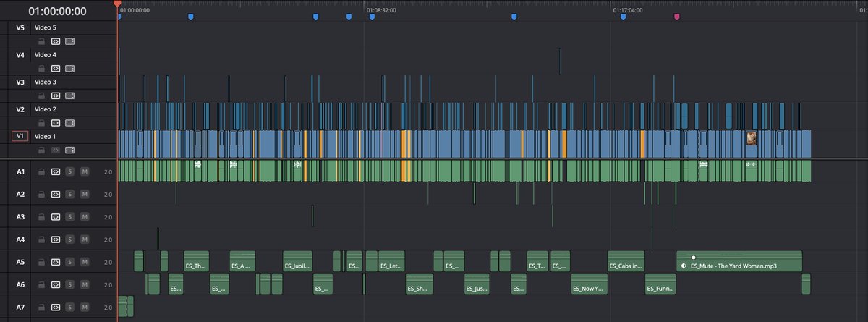Select blue marker nearest 01:17:04:00
Image resolution: width=868 pixels, height=322 pixels.
tap(623, 16)
